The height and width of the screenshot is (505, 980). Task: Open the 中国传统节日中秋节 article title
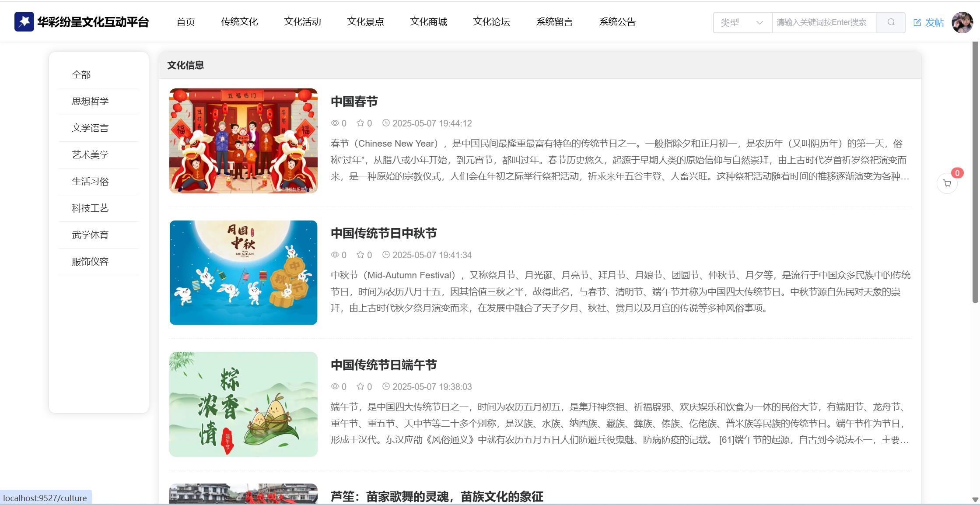pos(384,233)
